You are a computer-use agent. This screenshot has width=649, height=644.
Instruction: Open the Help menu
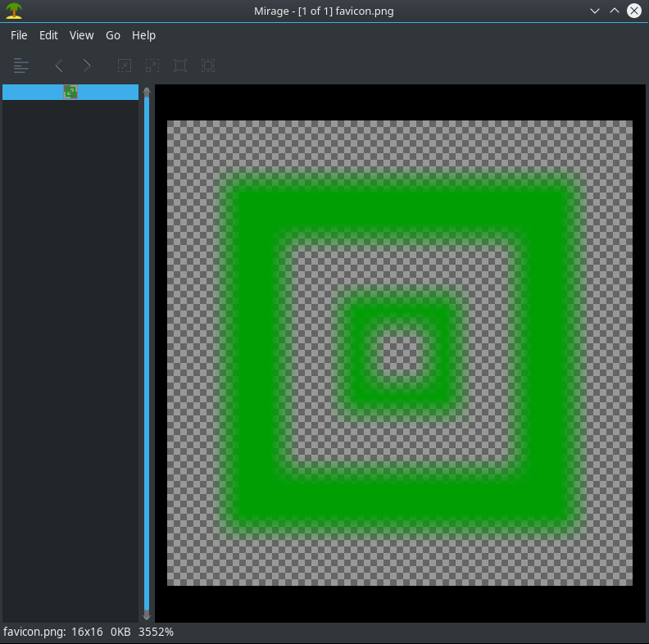[143, 35]
